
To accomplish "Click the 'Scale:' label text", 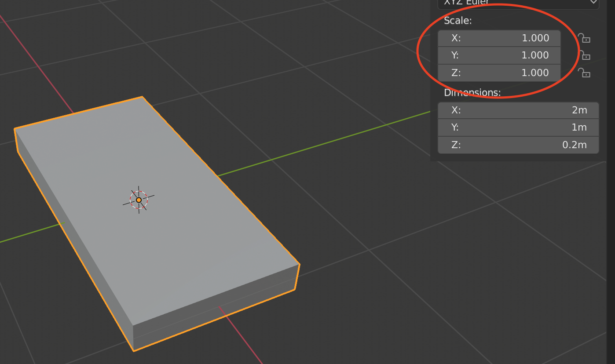I will (x=458, y=21).
